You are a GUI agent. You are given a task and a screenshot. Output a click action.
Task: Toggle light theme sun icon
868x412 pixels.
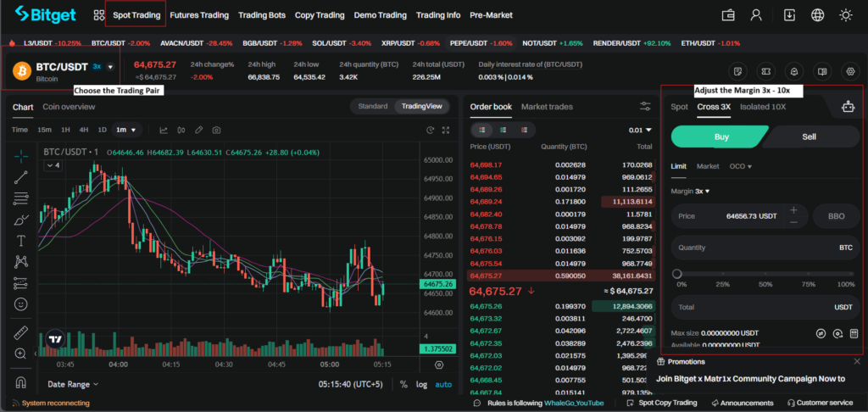pos(846,15)
